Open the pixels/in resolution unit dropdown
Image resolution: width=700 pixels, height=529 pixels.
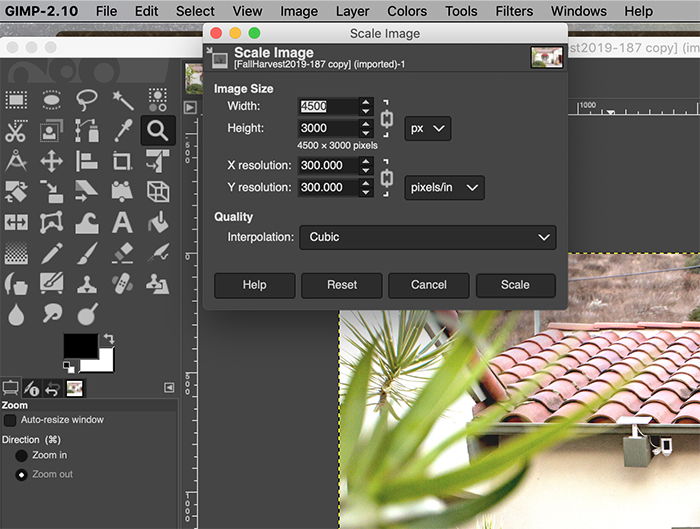tap(445, 187)
